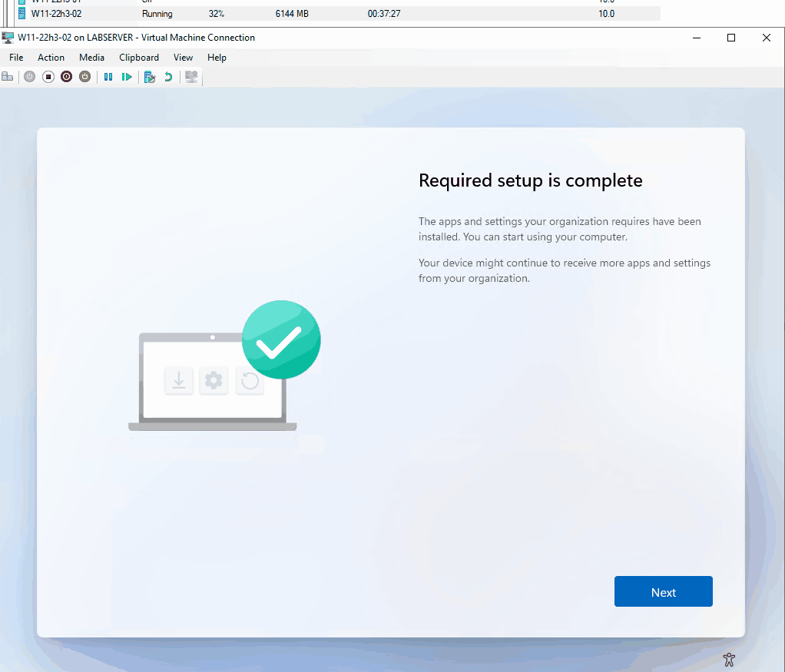Viewport: 785px width, 672px height.
Task: Pause the running virtual machine
Action: pos(108,77)
